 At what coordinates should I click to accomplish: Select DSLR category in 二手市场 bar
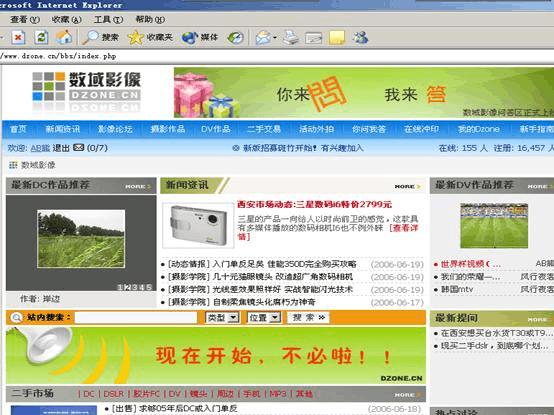(113, 394)
